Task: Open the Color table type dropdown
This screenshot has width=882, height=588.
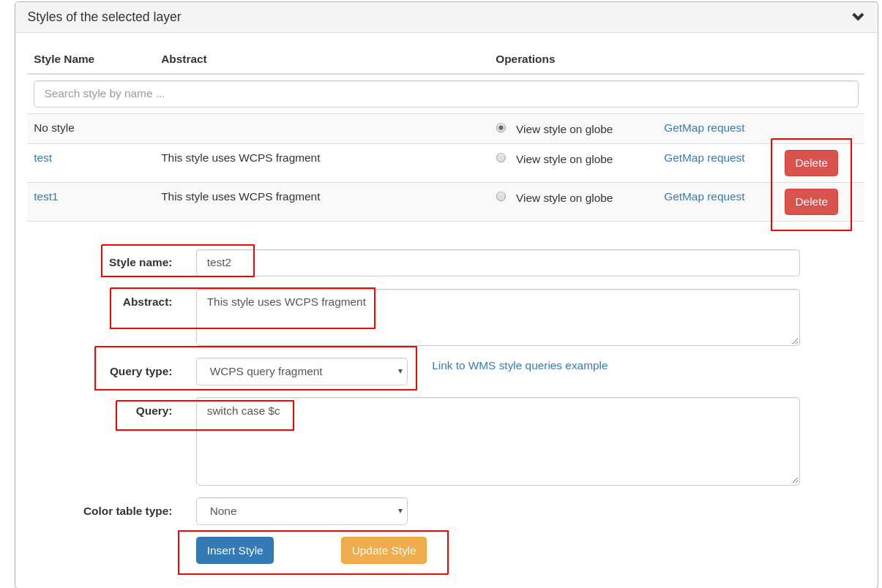Action: point(301,511)
